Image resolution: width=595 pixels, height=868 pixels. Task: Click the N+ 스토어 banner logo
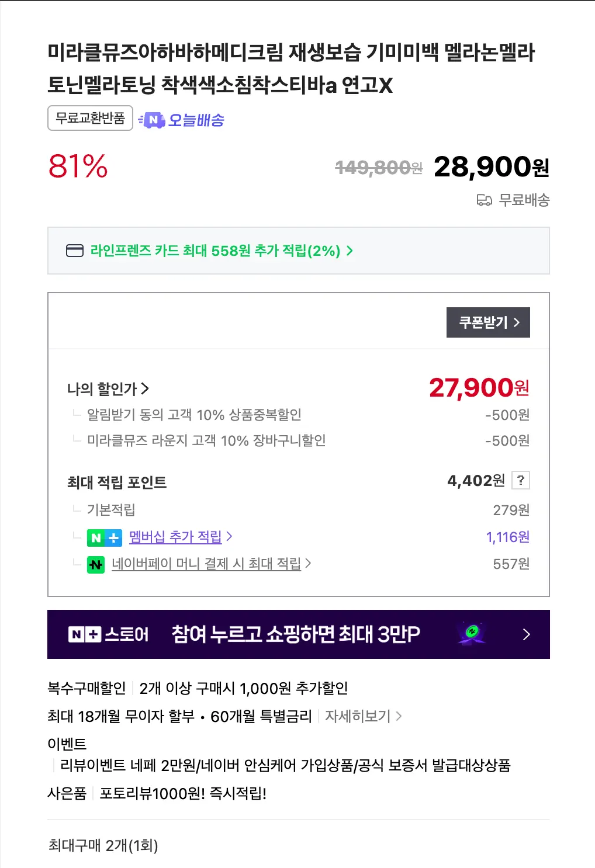109,634
